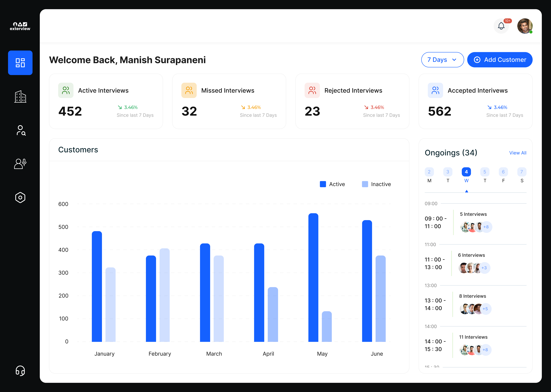Viewport: 551px width, 392px height.
Task: Click the red 3.46% trend indicator
Action: [x=374, y=107]
